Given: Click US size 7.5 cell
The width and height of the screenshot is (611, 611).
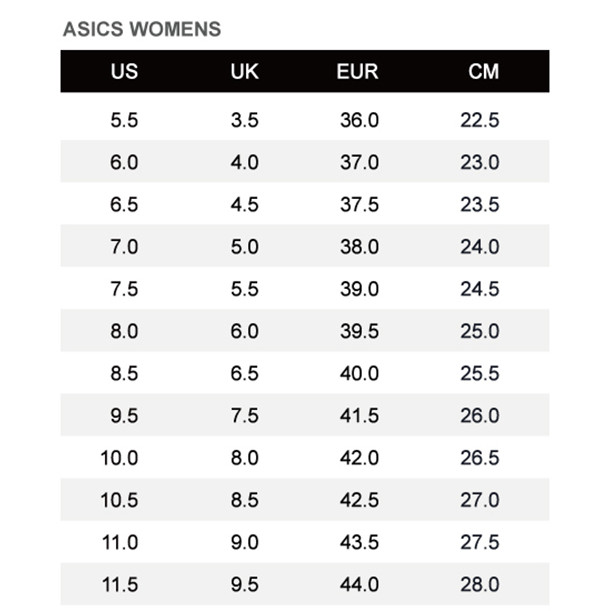Looking at the screenshot, I should [124, 289].
